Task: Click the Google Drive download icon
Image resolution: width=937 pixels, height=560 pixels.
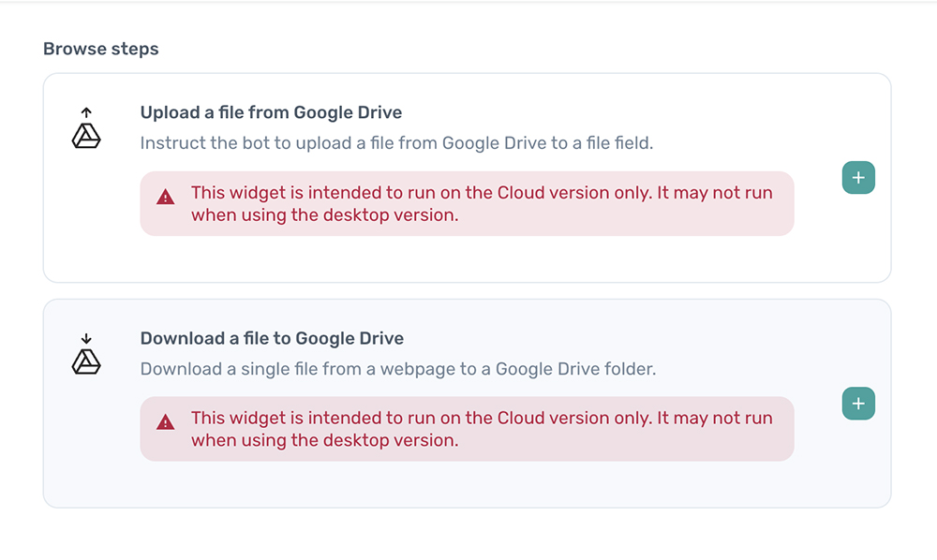Action: pos(85,353)
